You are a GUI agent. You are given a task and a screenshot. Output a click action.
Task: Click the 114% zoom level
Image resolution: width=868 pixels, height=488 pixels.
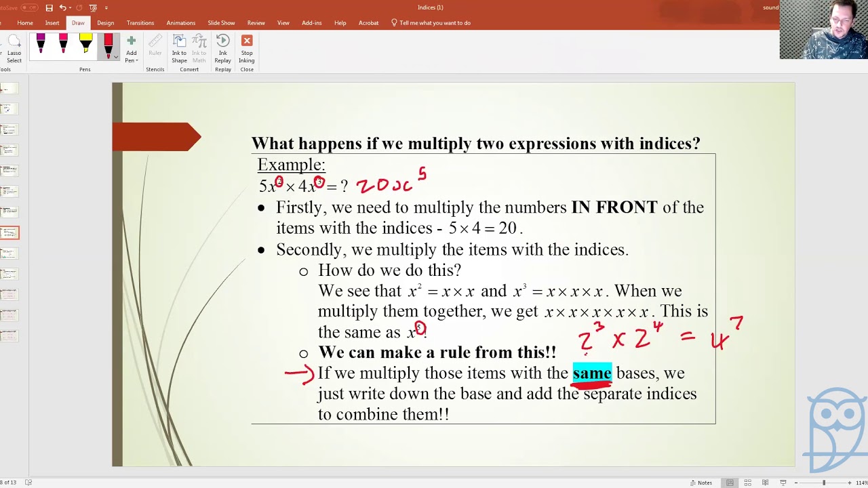pos(861,483)
